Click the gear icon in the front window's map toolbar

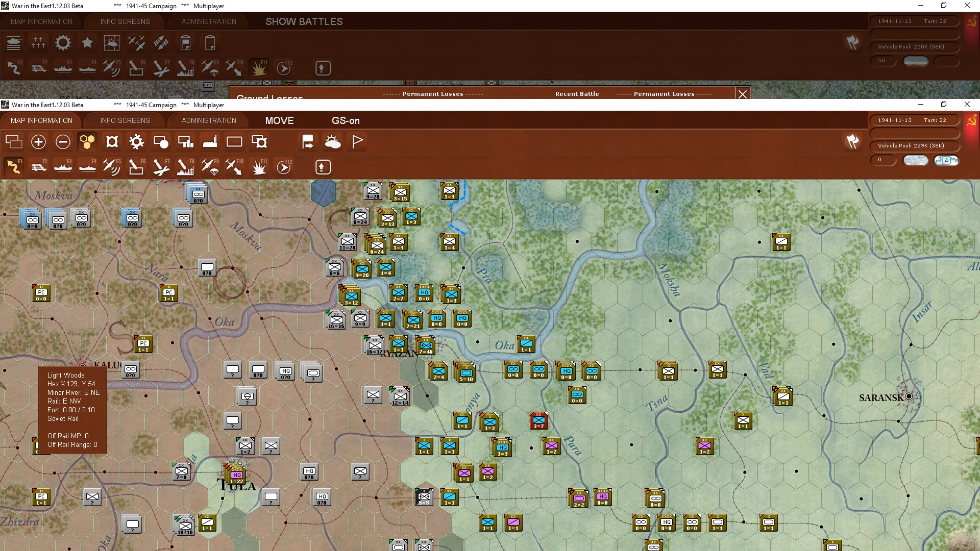pos(136,141)
